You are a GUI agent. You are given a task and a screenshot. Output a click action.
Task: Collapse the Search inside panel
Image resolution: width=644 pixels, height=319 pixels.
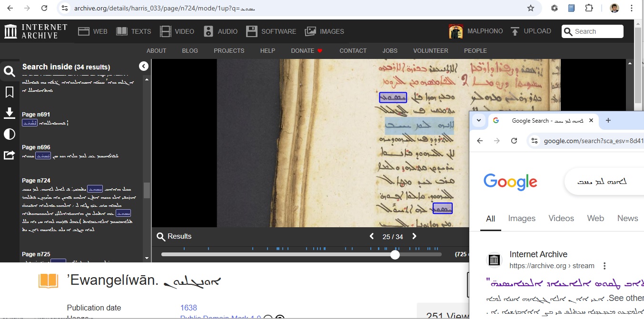144,67
